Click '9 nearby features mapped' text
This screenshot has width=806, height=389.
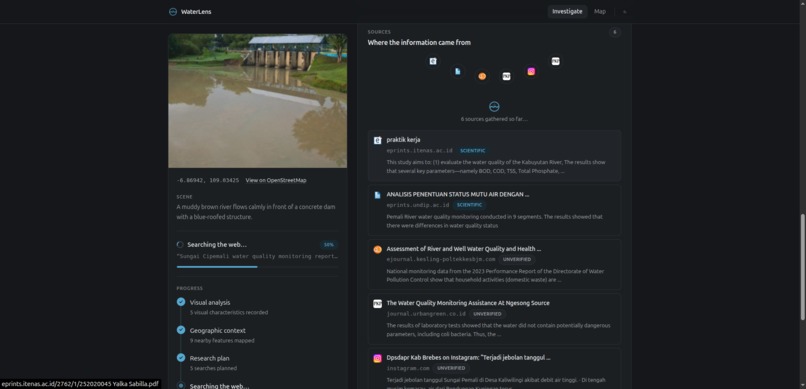[222, 340]
